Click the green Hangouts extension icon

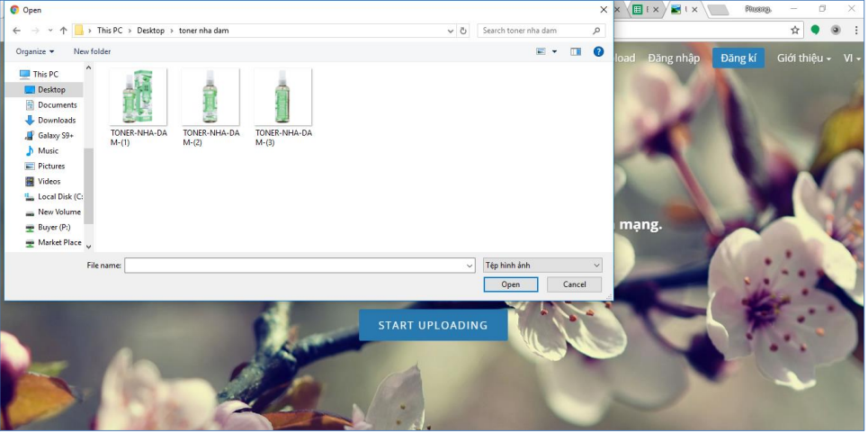point(816,30)
